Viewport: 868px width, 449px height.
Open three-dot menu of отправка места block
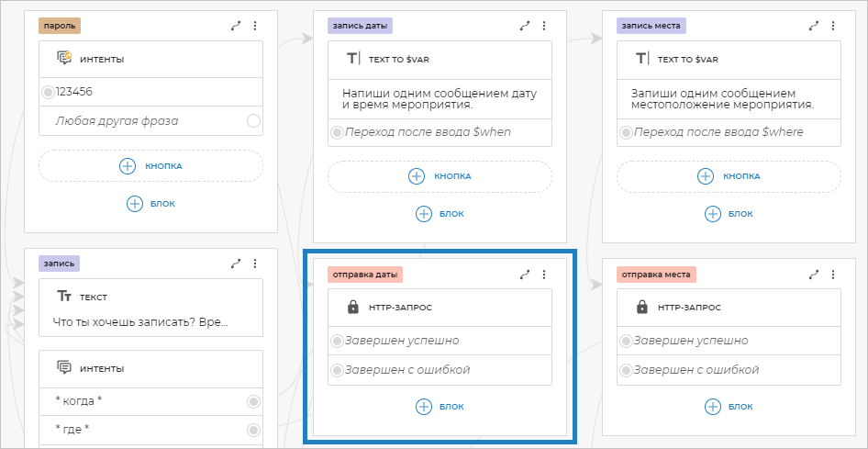click(x=833, y=274)
